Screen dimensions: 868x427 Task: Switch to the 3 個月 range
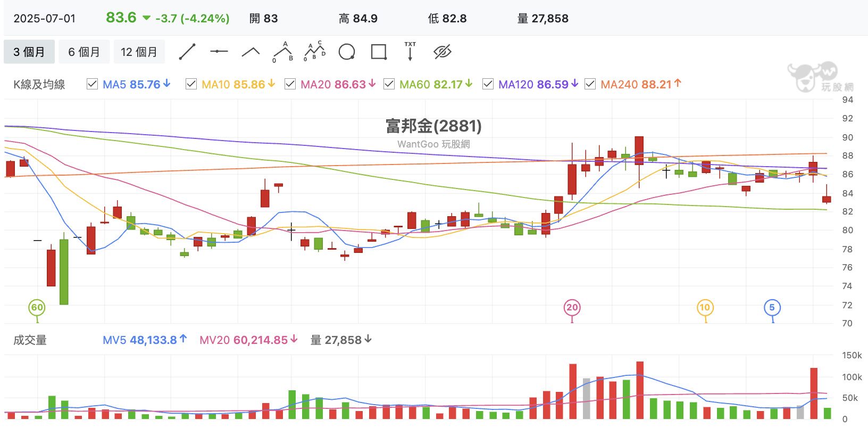click(x=29, y=52)
